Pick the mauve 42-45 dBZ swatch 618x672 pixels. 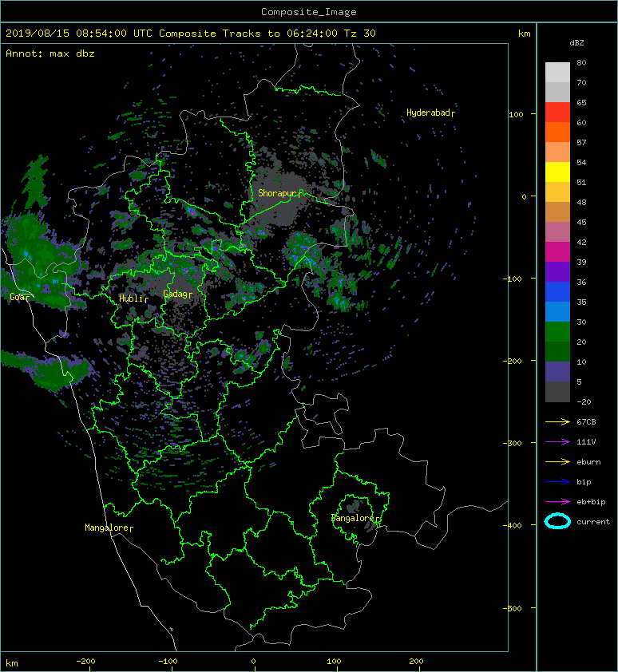[x=557, y=232]
